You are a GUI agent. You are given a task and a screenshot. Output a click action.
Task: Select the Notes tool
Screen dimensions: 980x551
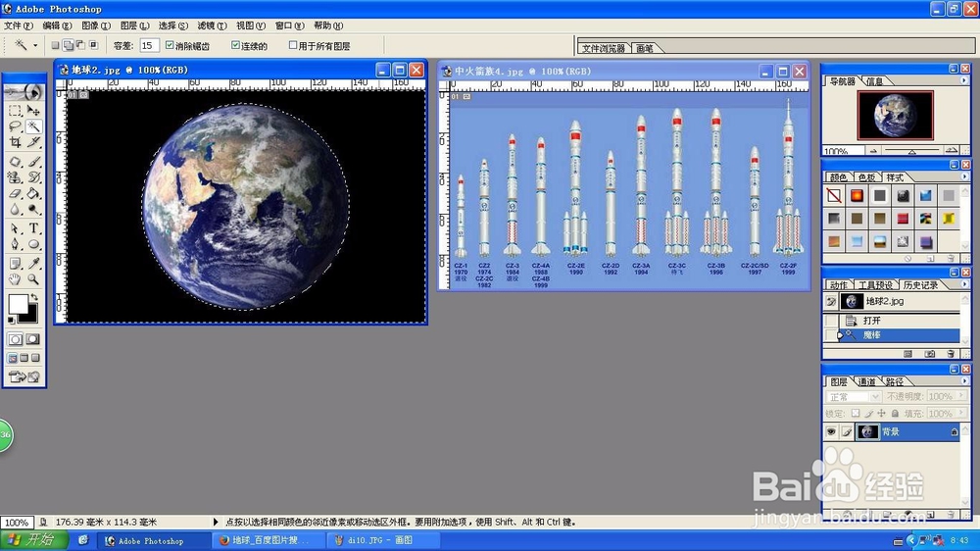tap(15, 264)
